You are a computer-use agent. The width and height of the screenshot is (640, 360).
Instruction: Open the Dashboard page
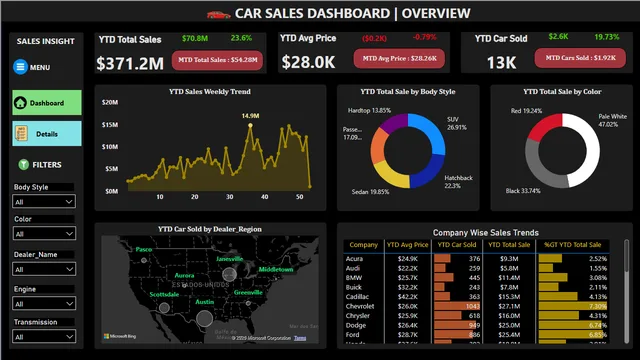click(47, 102)
